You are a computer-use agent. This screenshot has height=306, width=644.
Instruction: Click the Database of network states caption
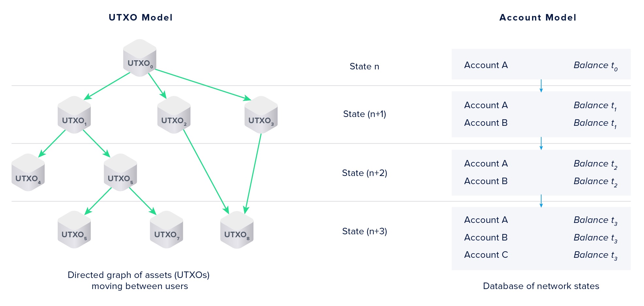coord(541,286)
